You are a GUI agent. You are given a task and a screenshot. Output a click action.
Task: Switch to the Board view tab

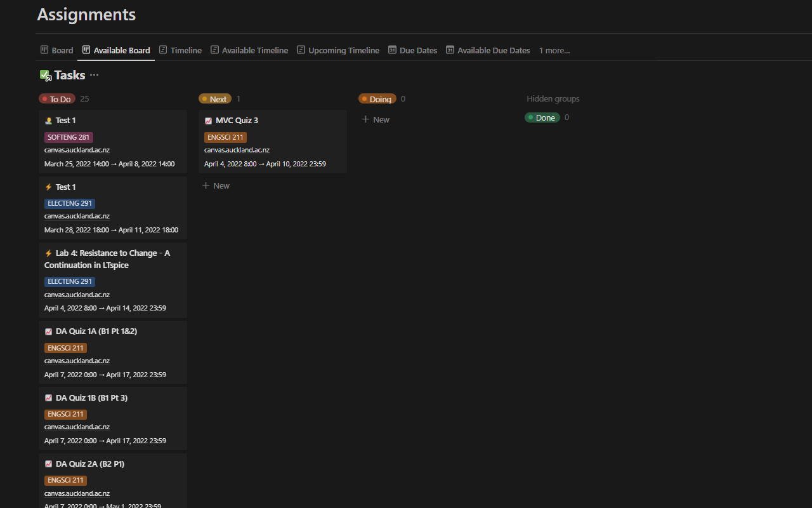(57, 50)
